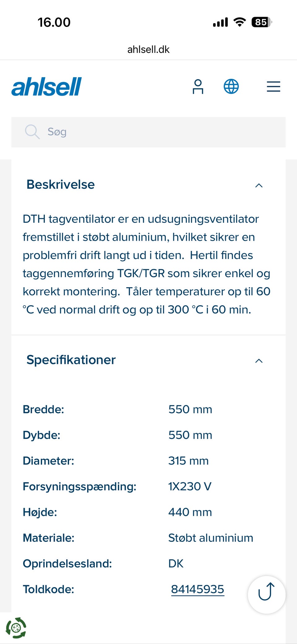Image resolution: width=297 pixels, height=644 pixels.
Task: Tap the 16.00 clock in status bar
Action: [x=54, y=22]
